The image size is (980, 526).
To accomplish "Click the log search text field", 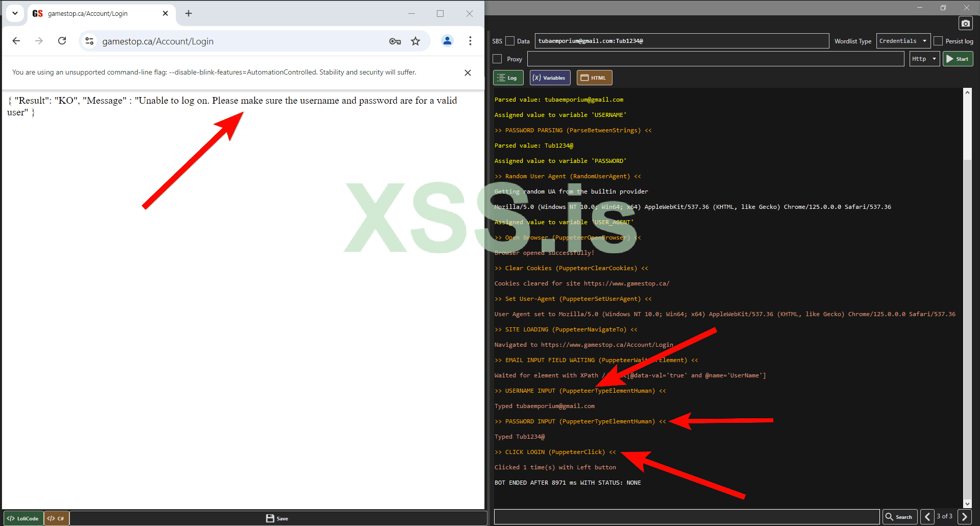I will tap(687, 517).
